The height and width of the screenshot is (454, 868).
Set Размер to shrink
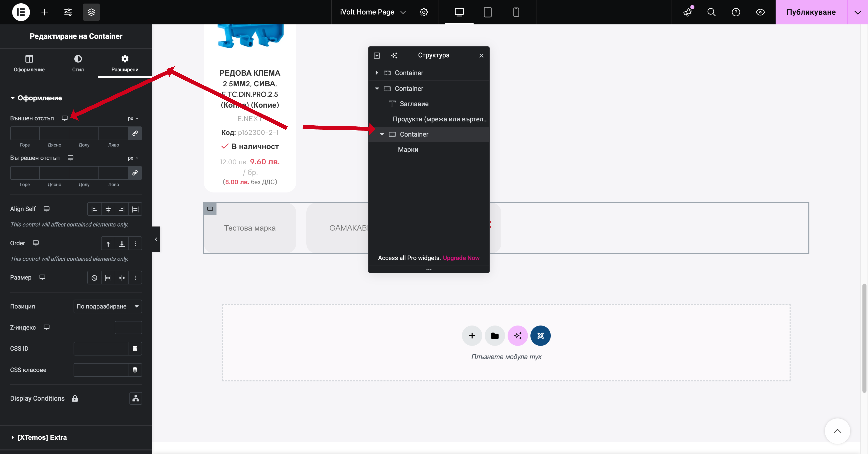point(122,278)
